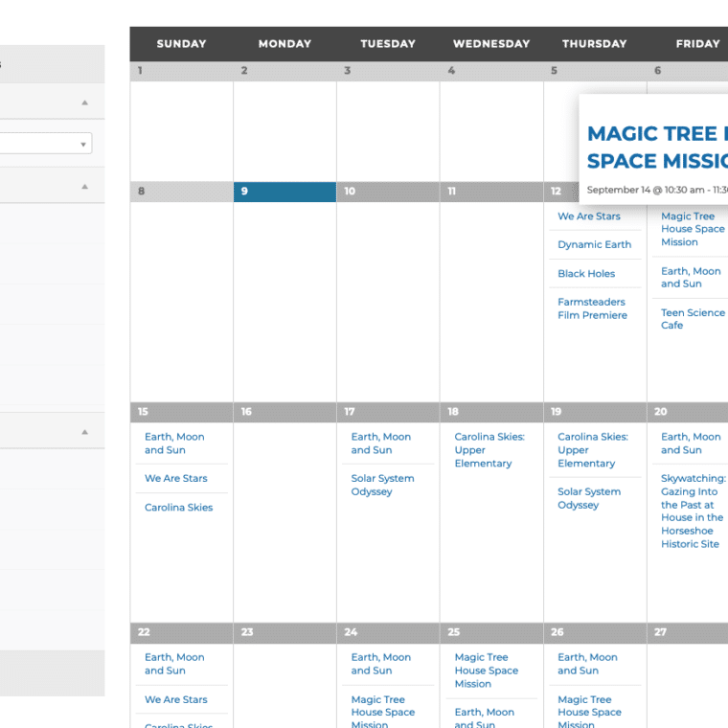The height and width of the screenshot is (728, 728).
Task: Collapse the sidebar section just below the dropdown field
Action: tap(84, 187)
